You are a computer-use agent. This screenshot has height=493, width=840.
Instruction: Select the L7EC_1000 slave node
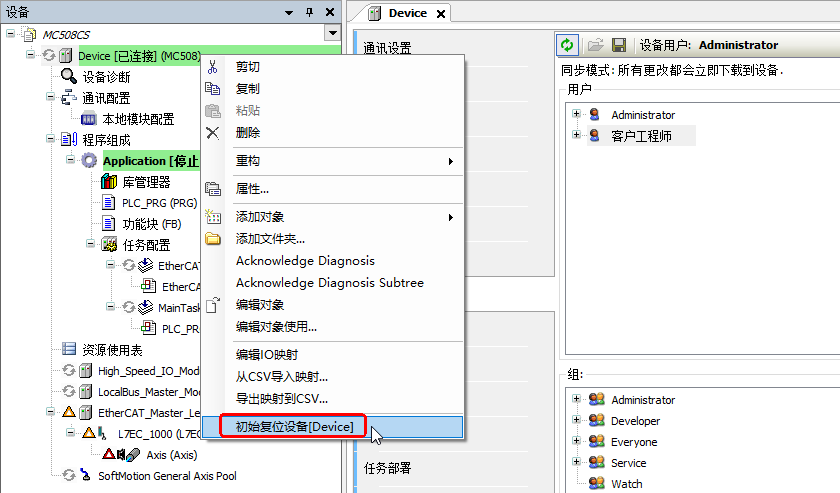[159, 434]
